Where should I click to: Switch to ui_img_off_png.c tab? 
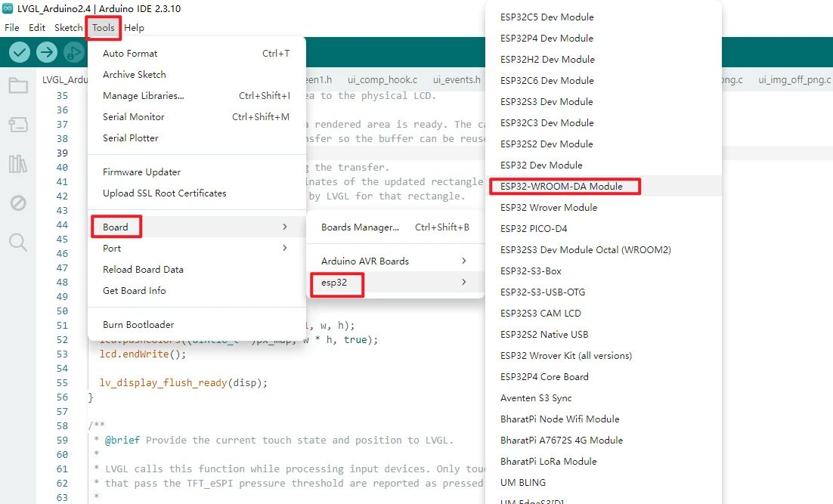tap(794, 79)
